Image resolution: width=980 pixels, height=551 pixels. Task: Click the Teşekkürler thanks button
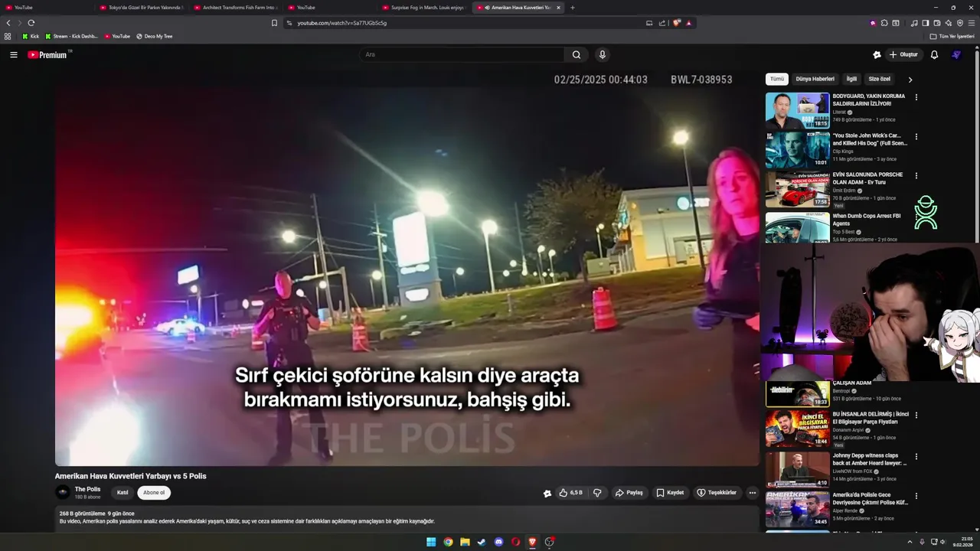coord(717,493)
